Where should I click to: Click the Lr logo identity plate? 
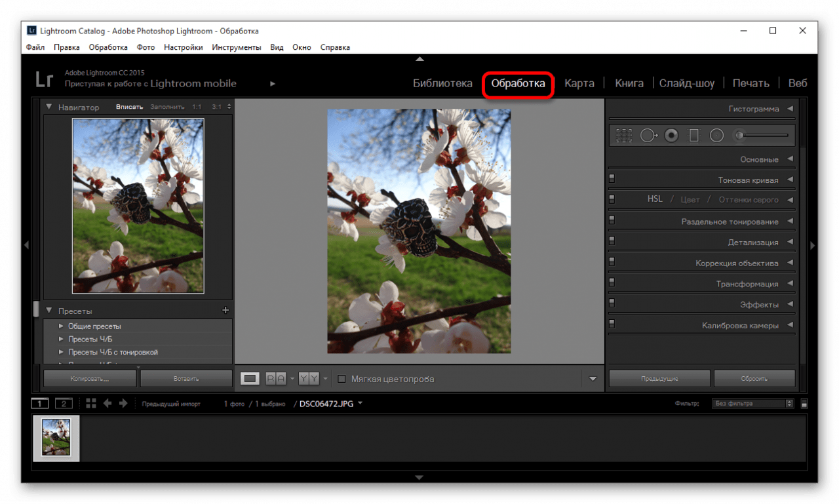[44, 80]
